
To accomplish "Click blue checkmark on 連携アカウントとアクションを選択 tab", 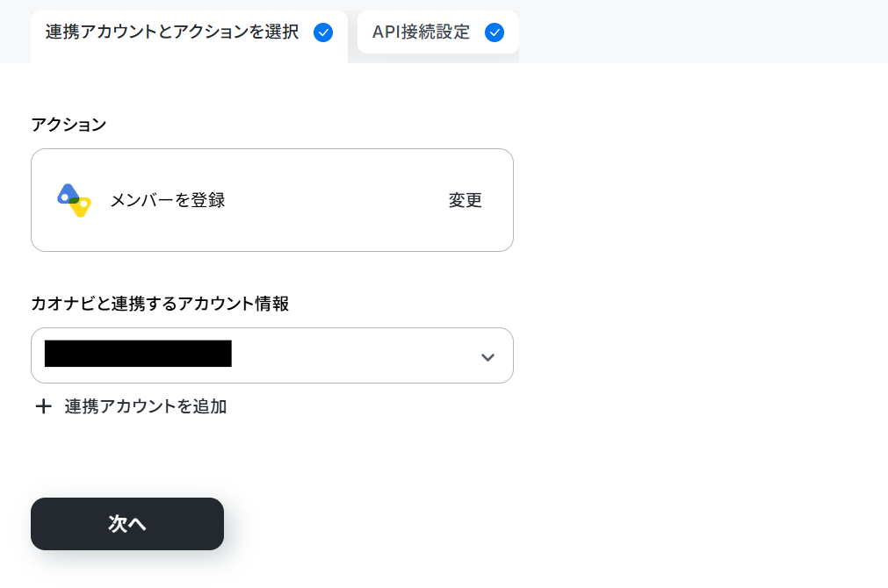I will pyautogui.click(x=323, y=32).
